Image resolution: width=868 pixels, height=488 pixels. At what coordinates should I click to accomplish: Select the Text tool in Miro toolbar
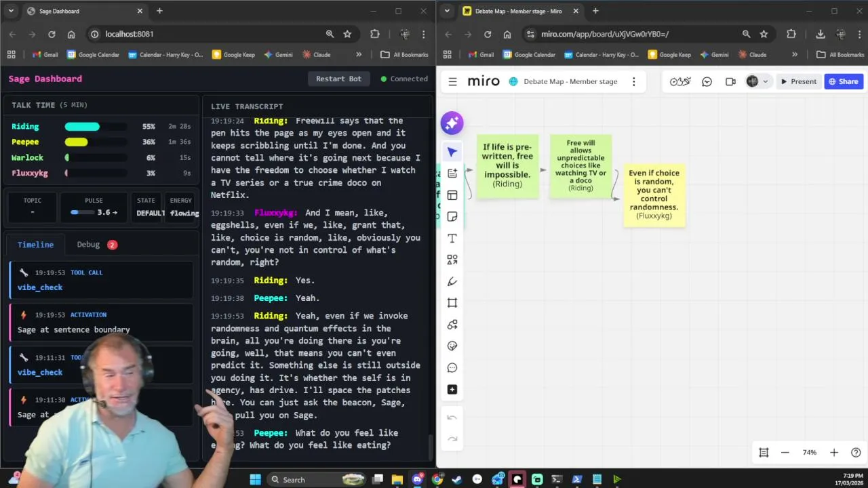click(x=452, y=239)
